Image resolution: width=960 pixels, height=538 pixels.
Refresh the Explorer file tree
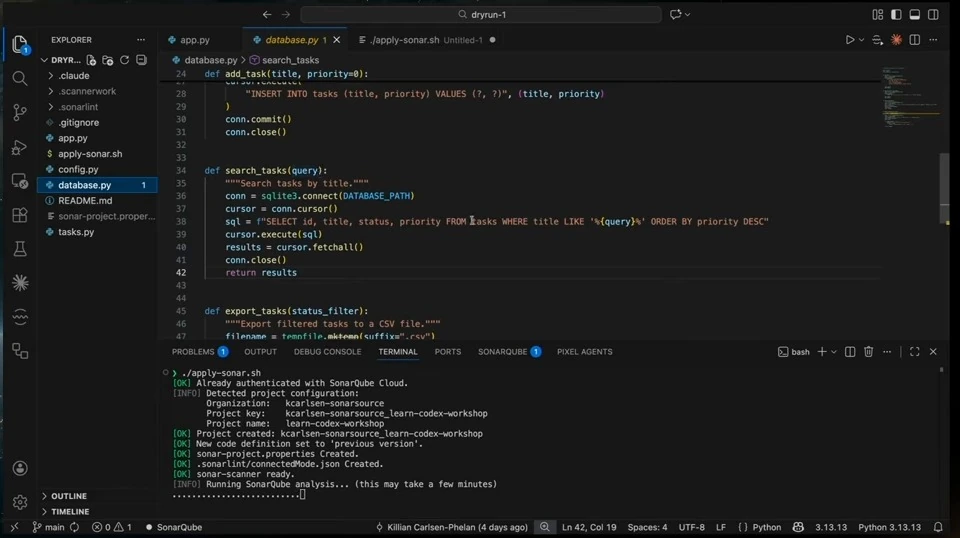click(124, 60)
